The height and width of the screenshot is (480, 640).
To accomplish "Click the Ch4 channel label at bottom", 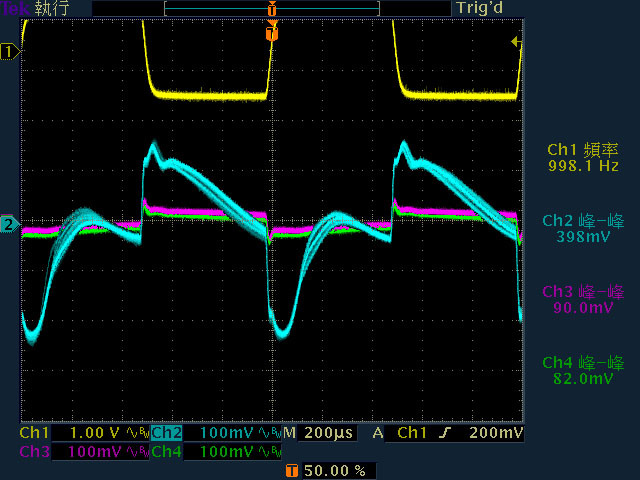I will pos(167,452).
